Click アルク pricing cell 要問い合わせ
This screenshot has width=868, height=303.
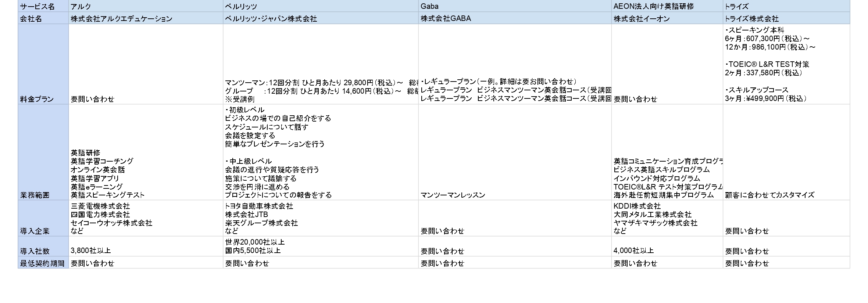[146, 64]
